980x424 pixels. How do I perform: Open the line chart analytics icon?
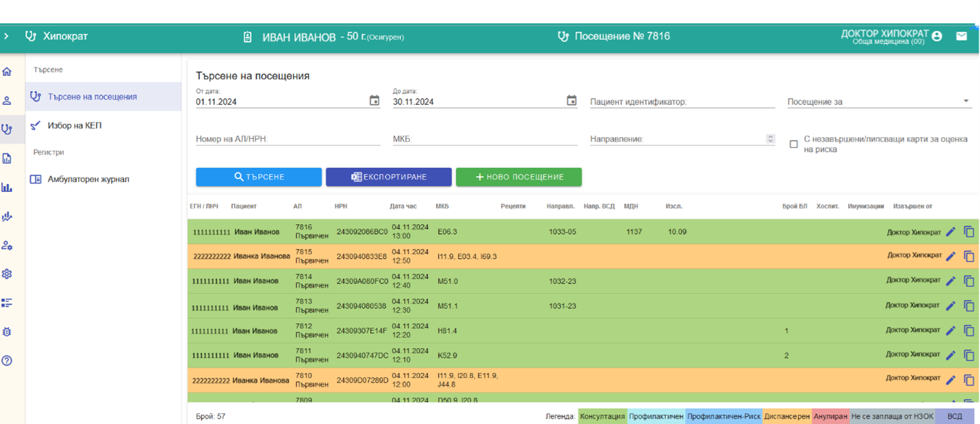(7, 217)
